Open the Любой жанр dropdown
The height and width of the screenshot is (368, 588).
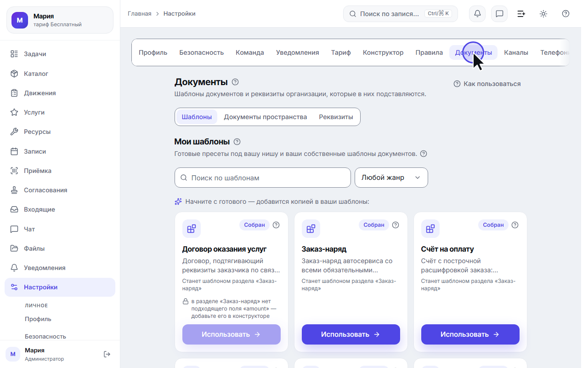click(x=391, y=178)
